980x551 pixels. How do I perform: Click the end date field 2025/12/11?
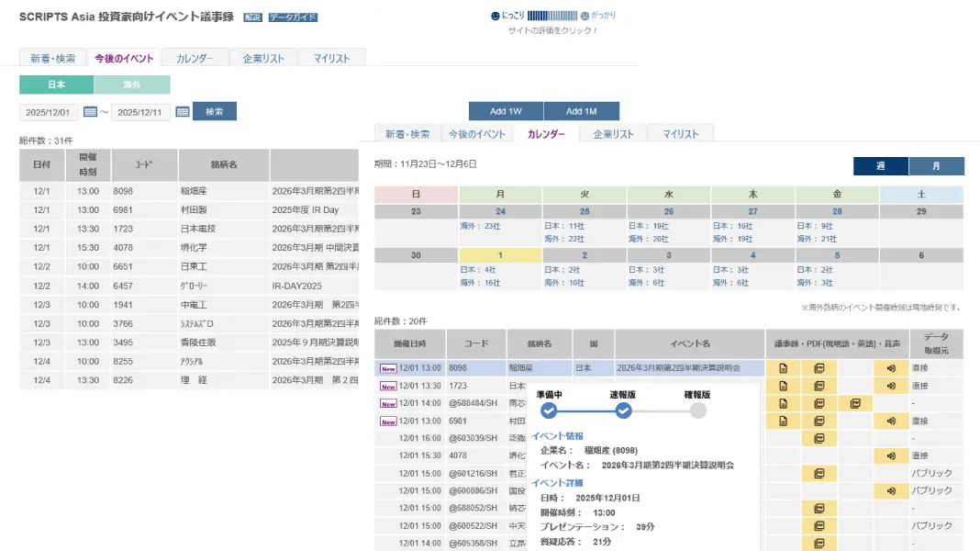click(x=140, y=112)
